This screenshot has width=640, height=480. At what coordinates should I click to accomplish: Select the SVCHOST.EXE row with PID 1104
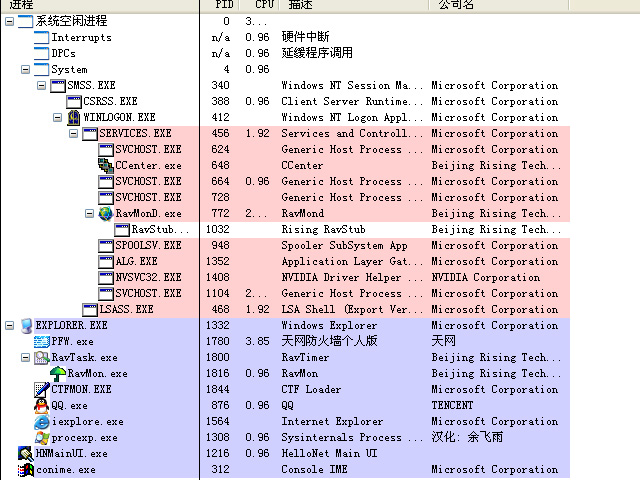coord(285,293)
